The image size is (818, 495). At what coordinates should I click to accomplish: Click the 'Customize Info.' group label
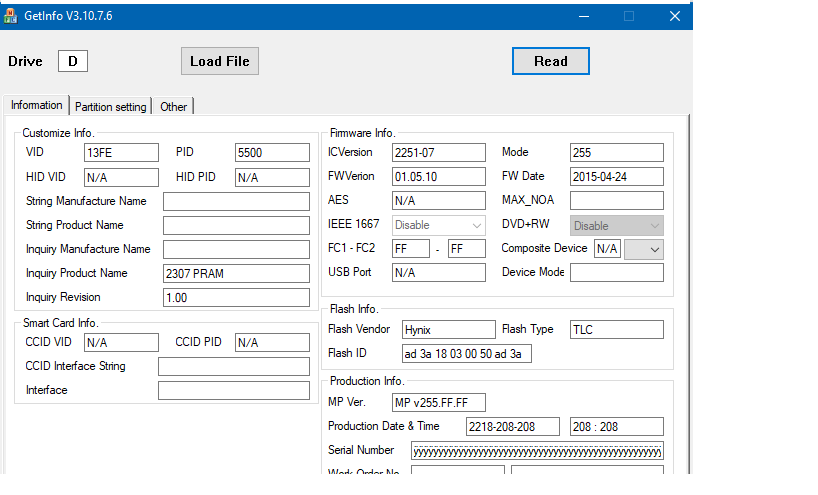57,133
